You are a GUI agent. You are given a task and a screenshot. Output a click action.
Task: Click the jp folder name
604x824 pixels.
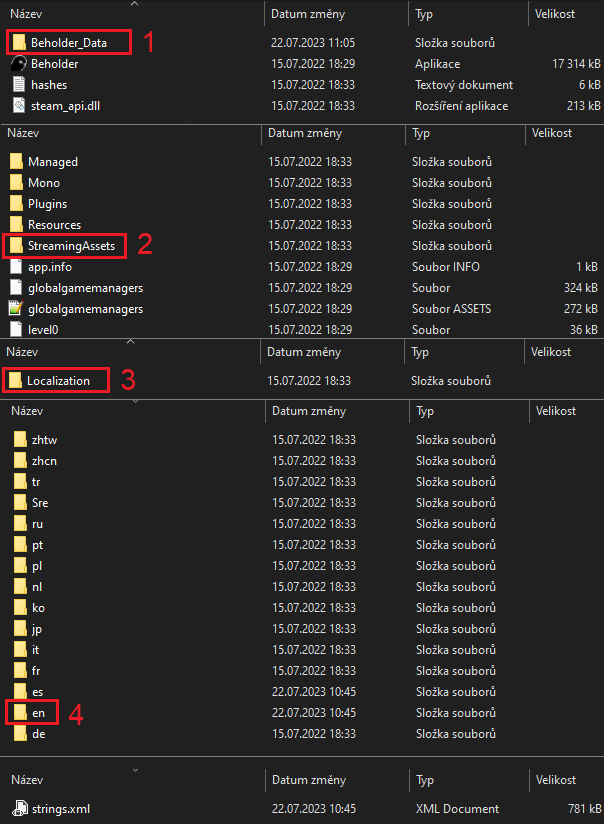tap(37, 629)
